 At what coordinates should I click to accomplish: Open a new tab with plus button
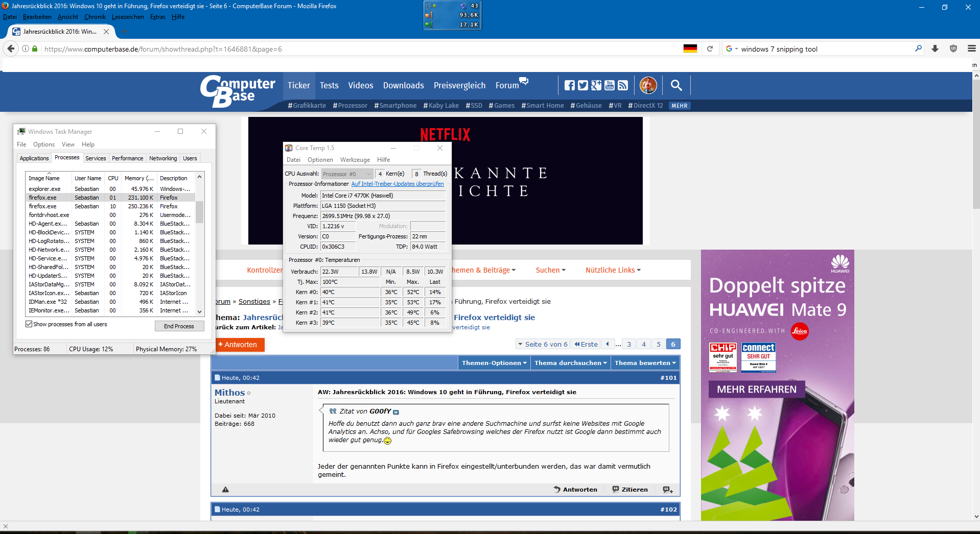tap(125, 32)
